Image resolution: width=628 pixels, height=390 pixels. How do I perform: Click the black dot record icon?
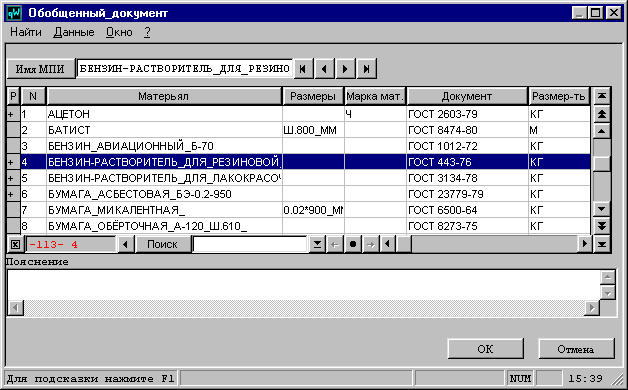353,244
